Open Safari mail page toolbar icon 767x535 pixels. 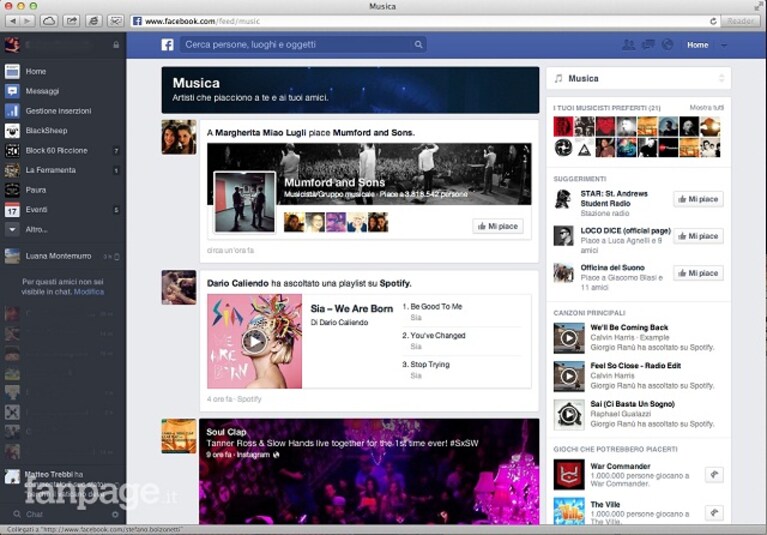pyautogui.click(x=116, y=21)
